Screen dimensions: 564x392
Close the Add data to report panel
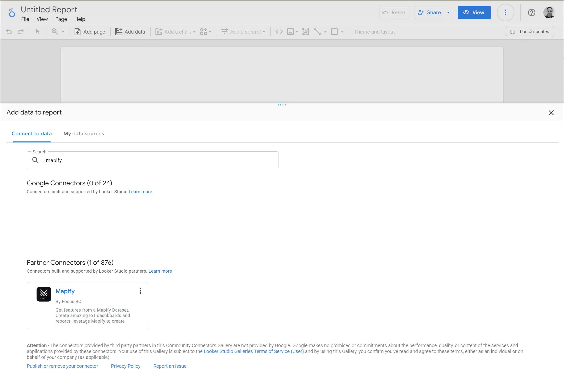(551, 113)
